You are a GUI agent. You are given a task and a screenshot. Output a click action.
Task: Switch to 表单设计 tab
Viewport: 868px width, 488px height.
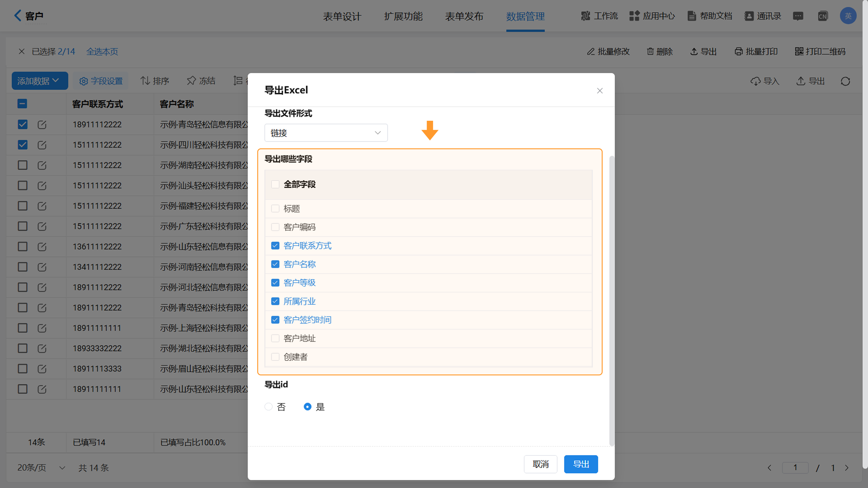[342, 16]
